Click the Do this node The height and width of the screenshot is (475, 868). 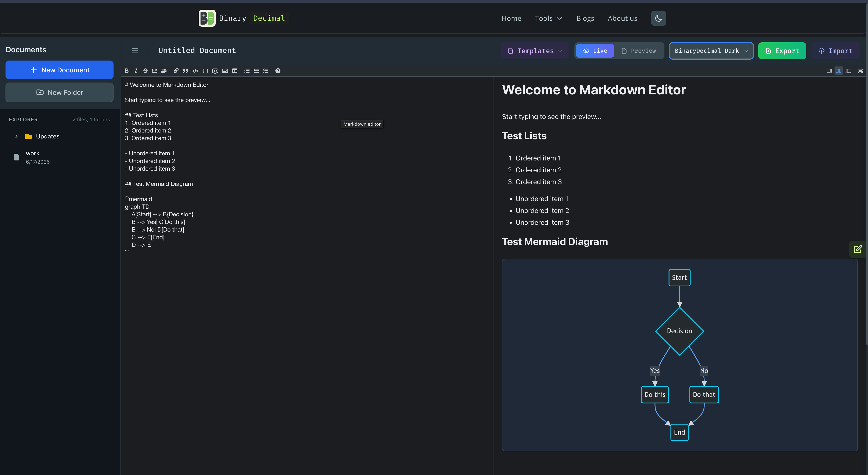(x=655, y=395)
